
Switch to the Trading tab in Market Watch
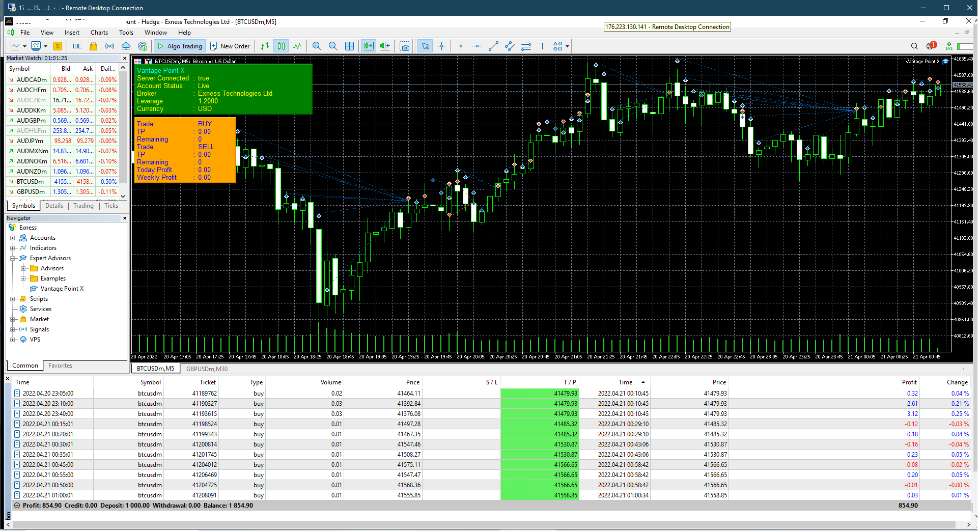(83, 206)
